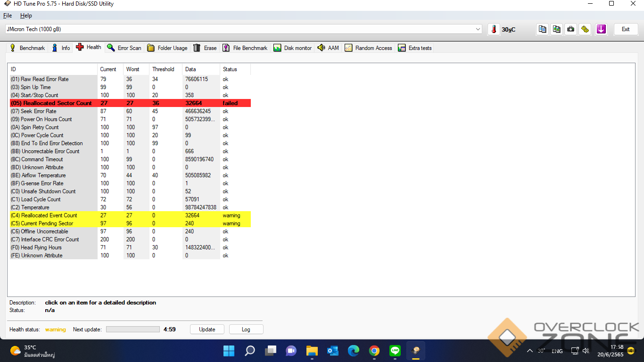
Task: Select the AAM tab
Action: [x=328, y=48]
